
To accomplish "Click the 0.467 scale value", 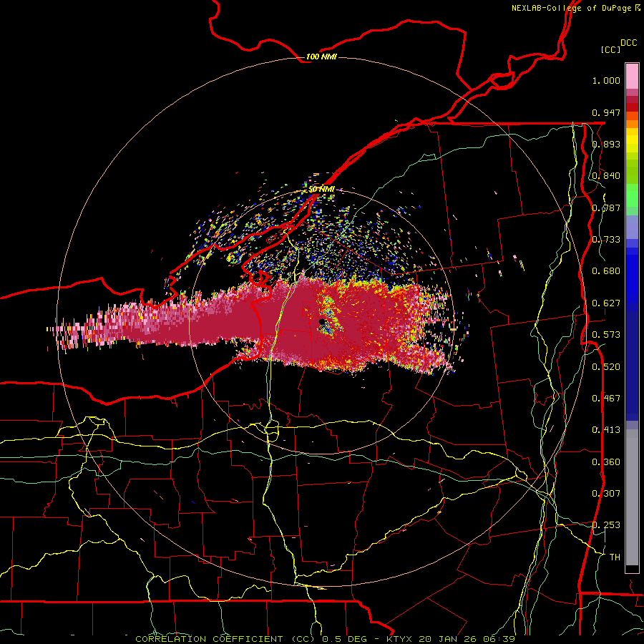I will (x=606, y=399).
